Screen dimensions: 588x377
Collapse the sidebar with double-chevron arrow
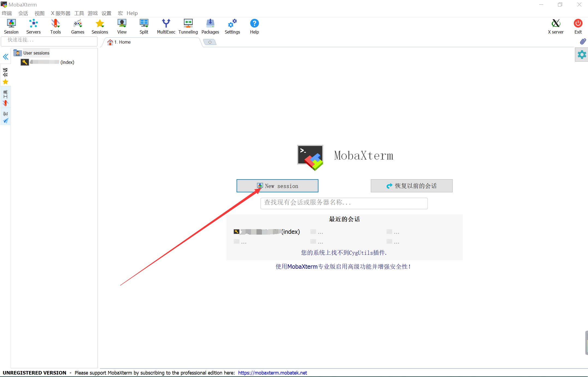click(5, 57)
